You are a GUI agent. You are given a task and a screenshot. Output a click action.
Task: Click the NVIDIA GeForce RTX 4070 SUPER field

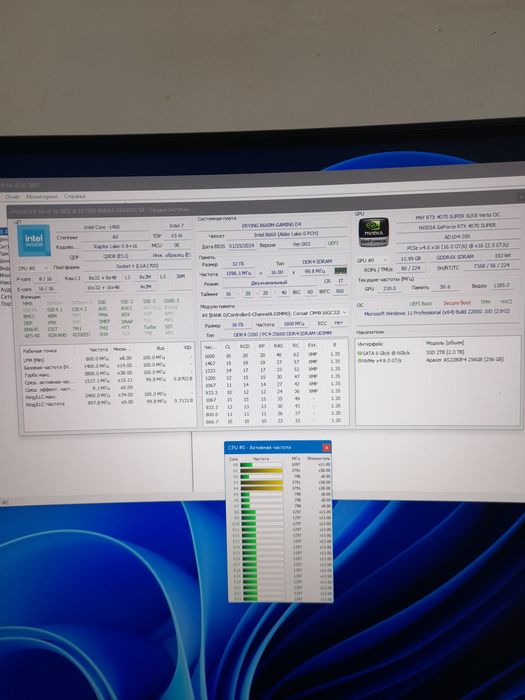458,226
